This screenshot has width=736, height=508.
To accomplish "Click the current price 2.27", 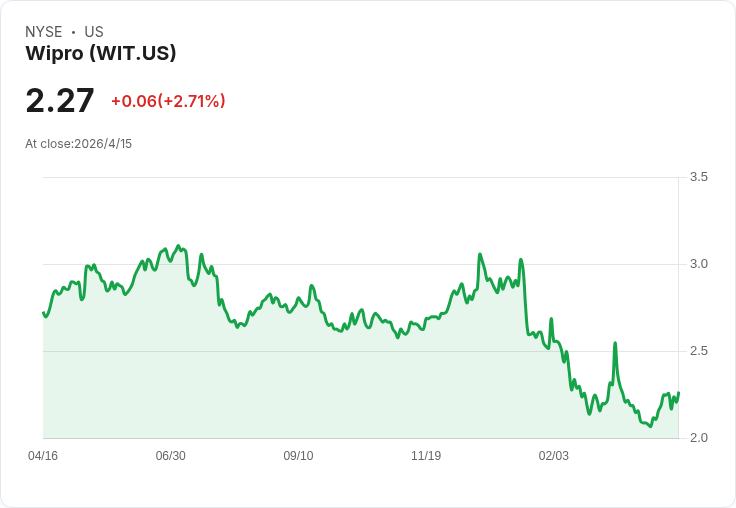I will pos(60,101).
